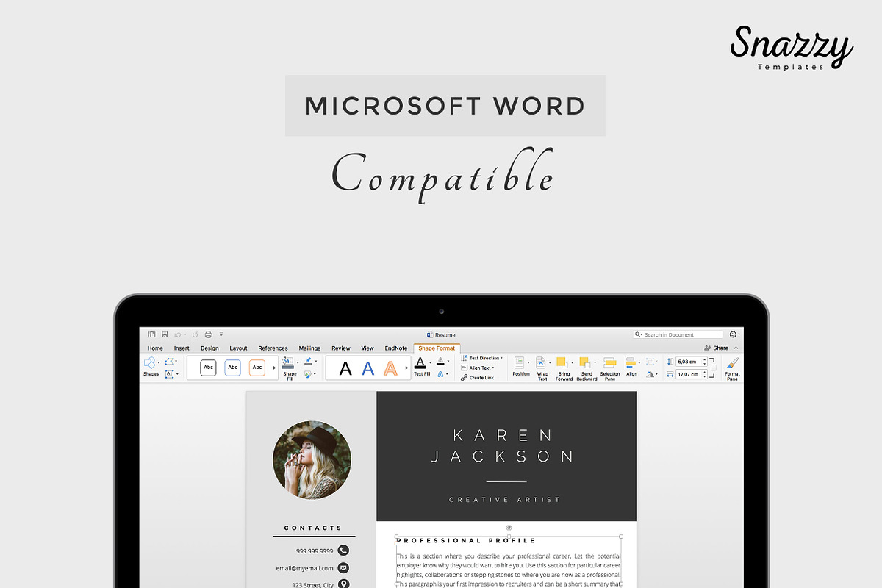Click Send Backward
Screen dimensions: 882x588
(586, 368)
